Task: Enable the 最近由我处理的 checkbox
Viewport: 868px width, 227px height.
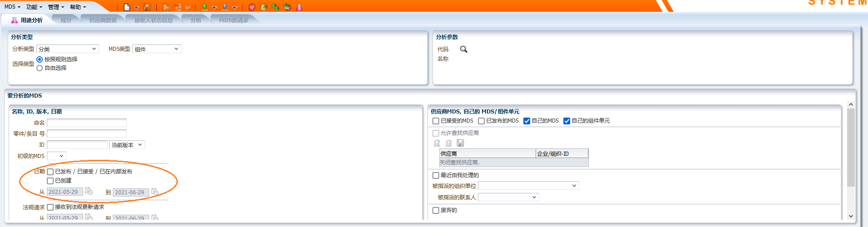Action: (x=436, y=175)
